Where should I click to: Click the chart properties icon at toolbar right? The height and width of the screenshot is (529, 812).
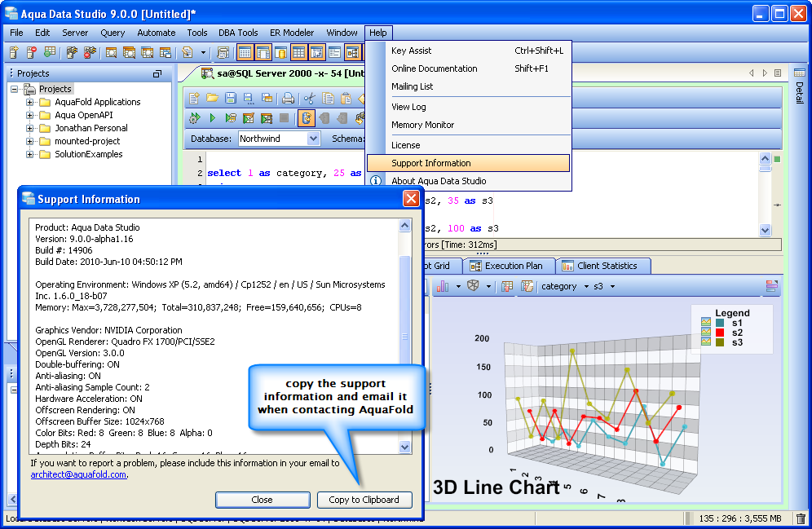tap(771, 286)
